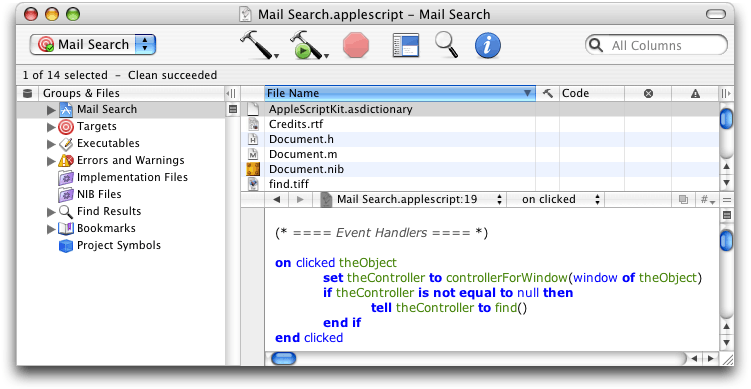751x389 pixels.
Task: Click the Bookmarks book icon
Action: pyautogui.click(x=66, y=228)
